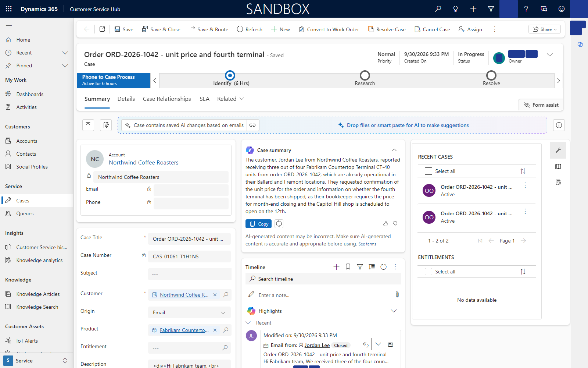
Task: Select the Research stage marker
Action: 365,75
